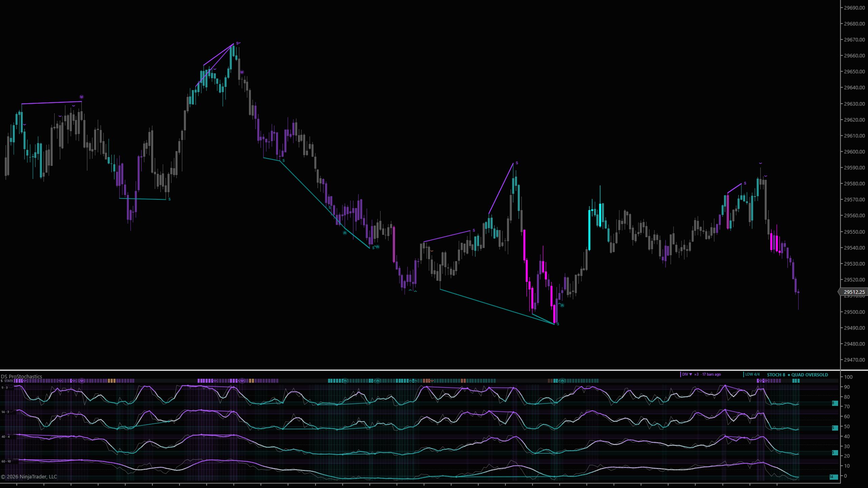Click the 29690.00 price axis label

point(854,8)
